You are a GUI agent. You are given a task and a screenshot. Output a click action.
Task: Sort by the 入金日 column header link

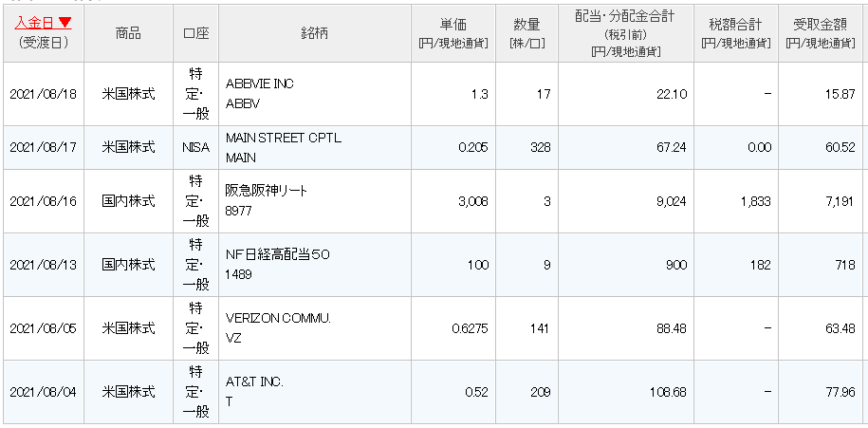point(35,22)
